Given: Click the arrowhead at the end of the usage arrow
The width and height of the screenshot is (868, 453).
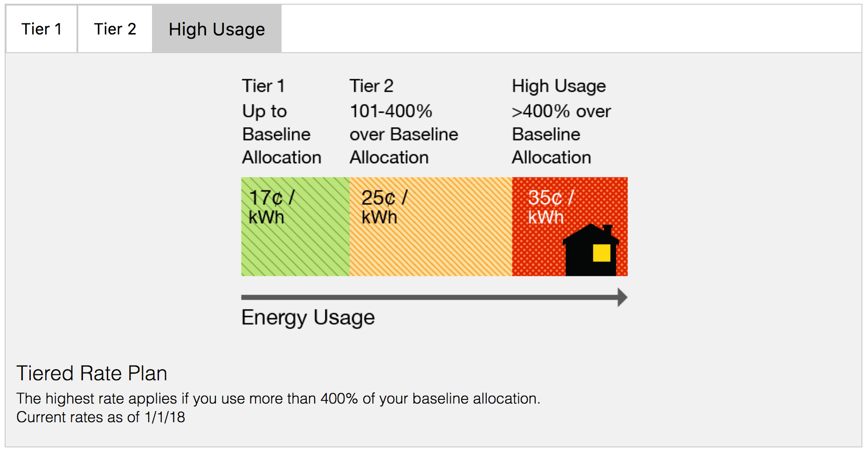Looking at the screenshot, I should pyautogui.click(x=620, y=297).
